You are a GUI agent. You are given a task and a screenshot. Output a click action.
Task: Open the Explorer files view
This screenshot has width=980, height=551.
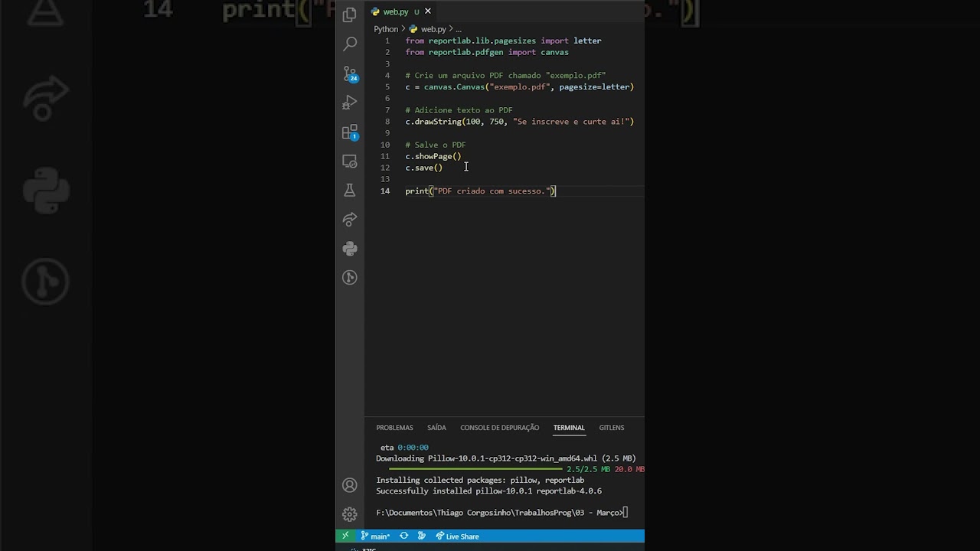point(350,15)
